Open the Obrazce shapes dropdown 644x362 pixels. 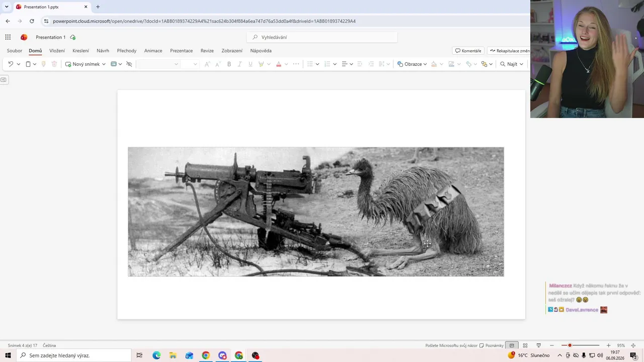[x=412, y=64]
